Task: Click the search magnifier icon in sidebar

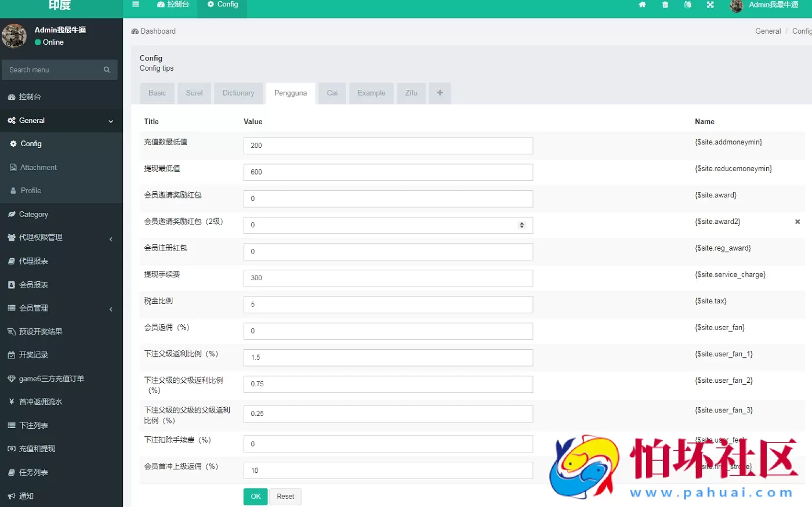Action: [107, 70]
